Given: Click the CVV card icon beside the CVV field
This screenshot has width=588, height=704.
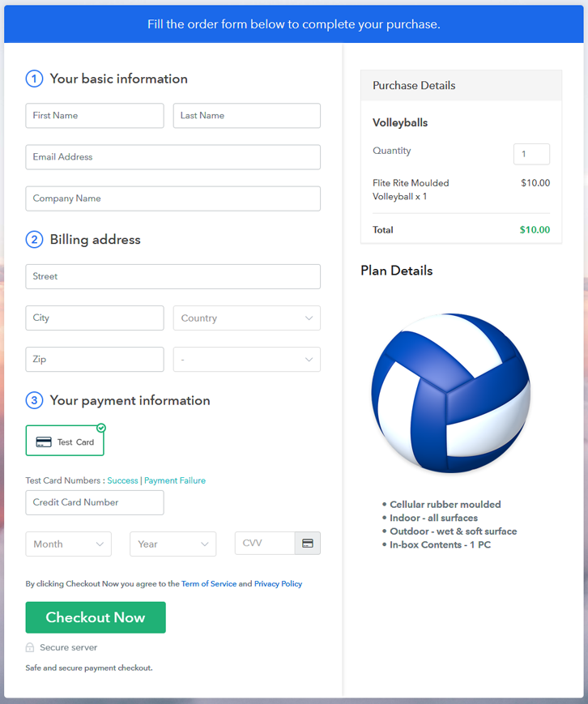Looking at the screenshot, I should pos(308,544).
